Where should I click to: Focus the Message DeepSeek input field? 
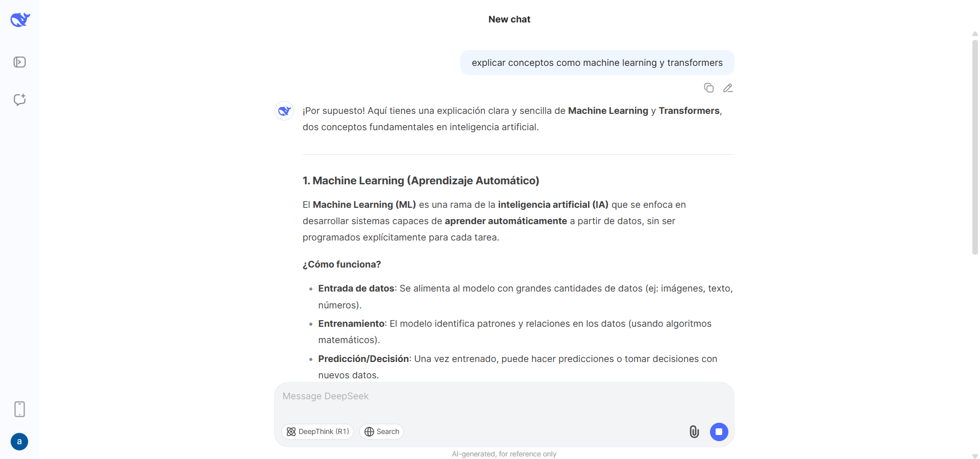coord(504,397)
